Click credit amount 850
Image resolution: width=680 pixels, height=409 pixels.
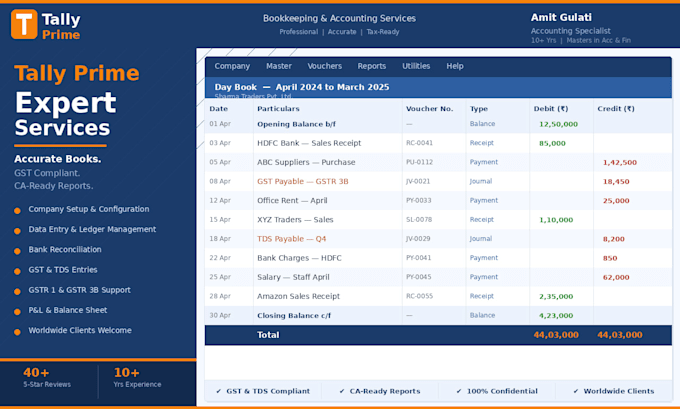(610, 258)
